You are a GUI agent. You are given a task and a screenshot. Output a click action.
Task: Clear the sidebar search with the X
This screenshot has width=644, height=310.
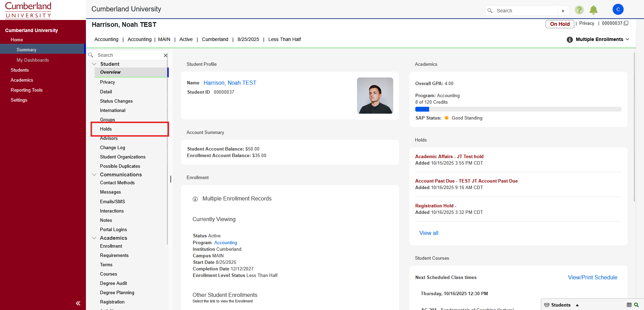coord(166,55)
